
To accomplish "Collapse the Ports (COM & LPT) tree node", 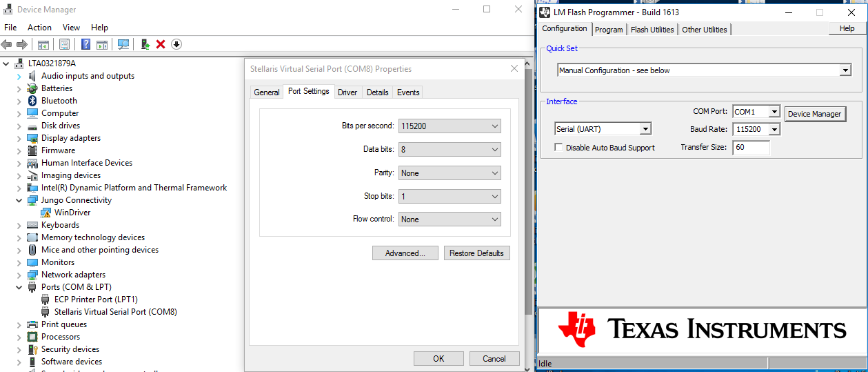I will [19, 287].
